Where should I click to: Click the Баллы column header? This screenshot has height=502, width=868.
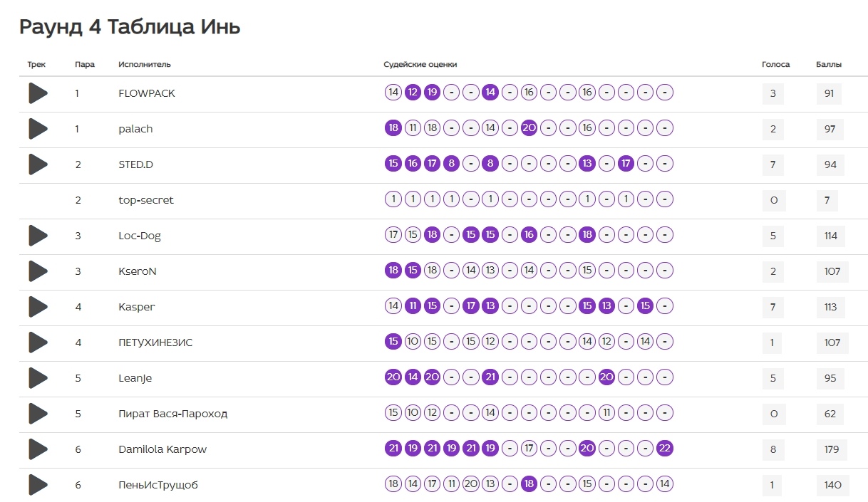point(829,64)
